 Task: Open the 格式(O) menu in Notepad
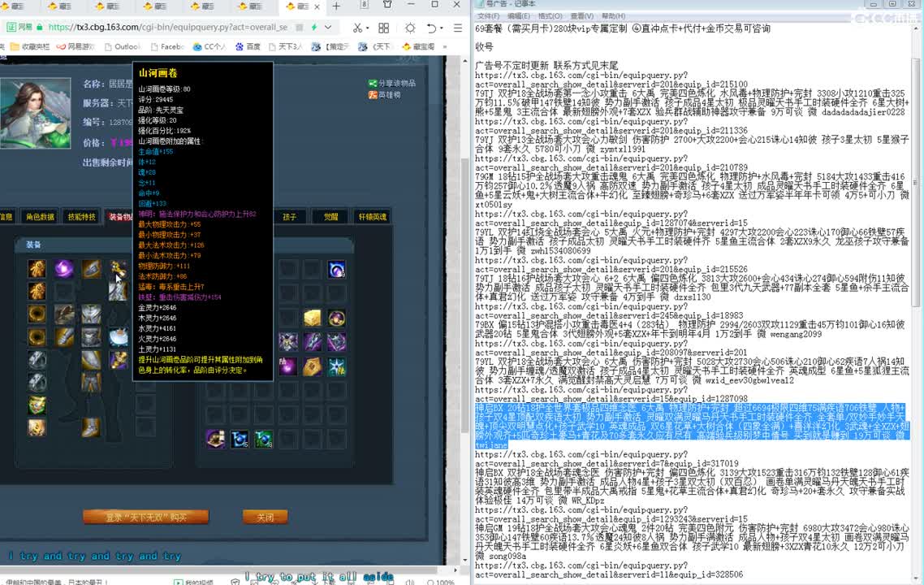(x=550, y=16)
